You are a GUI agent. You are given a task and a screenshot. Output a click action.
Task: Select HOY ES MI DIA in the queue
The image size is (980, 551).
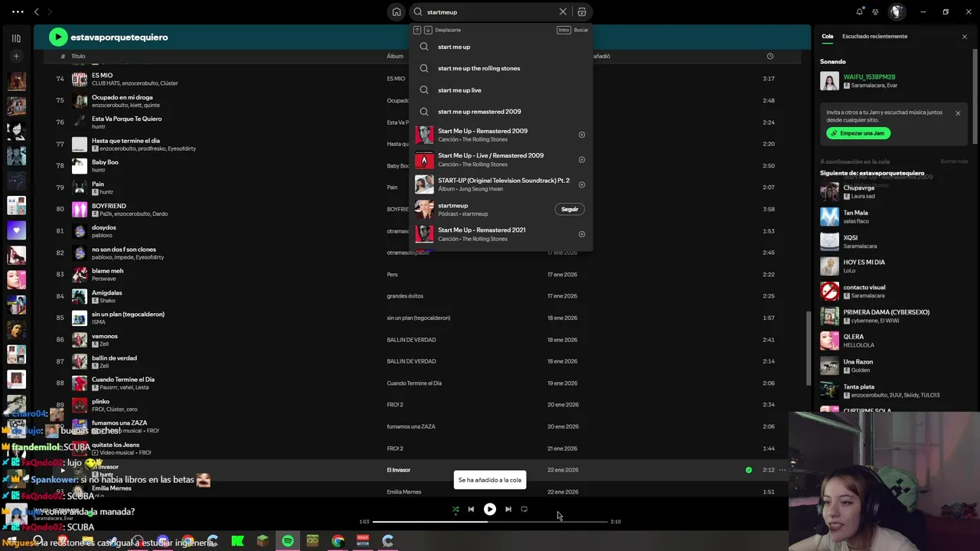click(893, 266)
